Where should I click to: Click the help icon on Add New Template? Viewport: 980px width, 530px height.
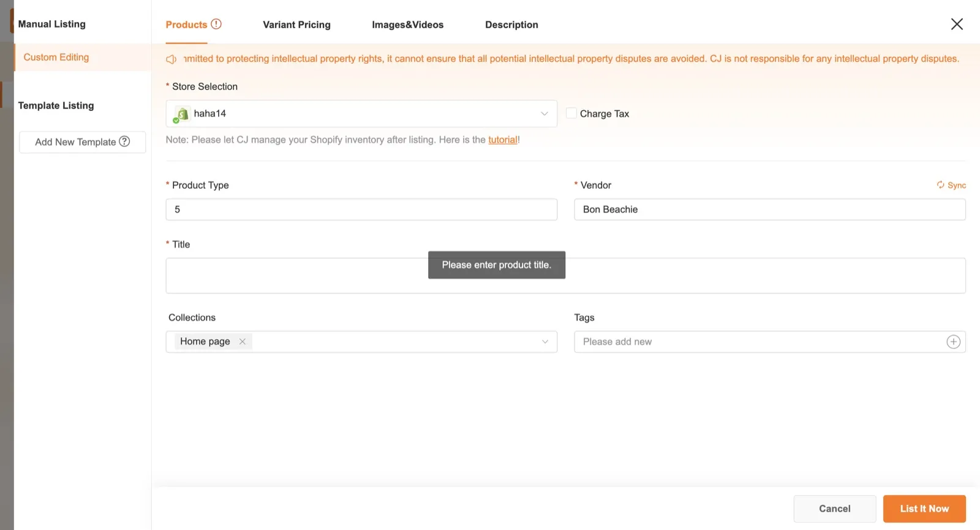(x=124, y=142)
